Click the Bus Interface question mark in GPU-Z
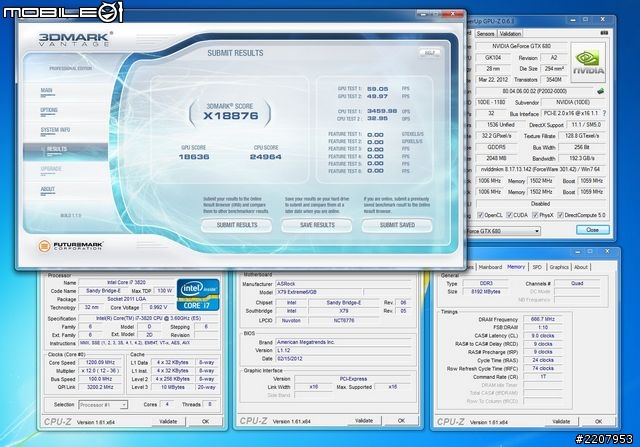 [604, 113]
